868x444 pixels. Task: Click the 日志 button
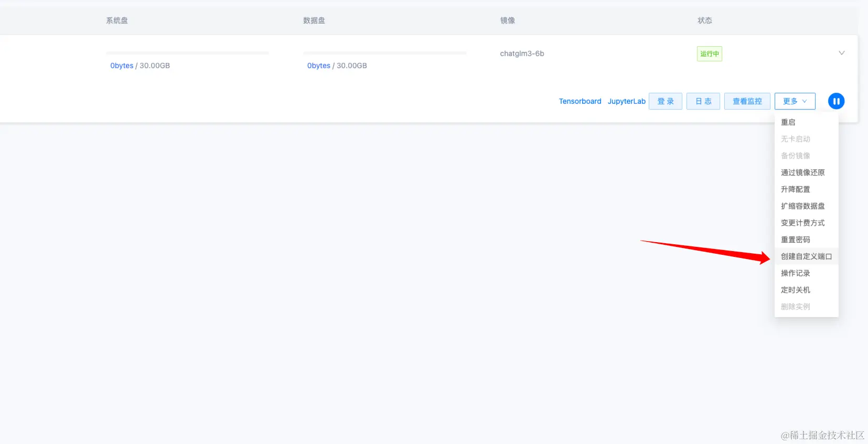(703, 101)
